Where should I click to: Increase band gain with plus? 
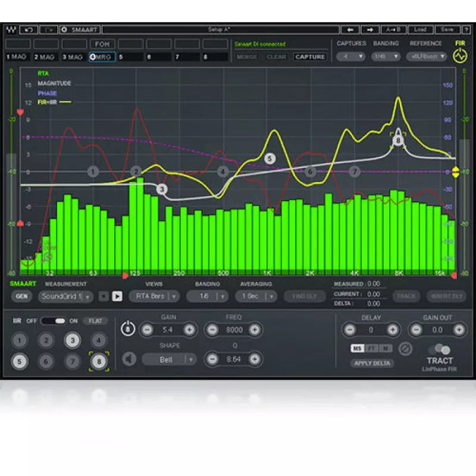click(x=189, y=330)
